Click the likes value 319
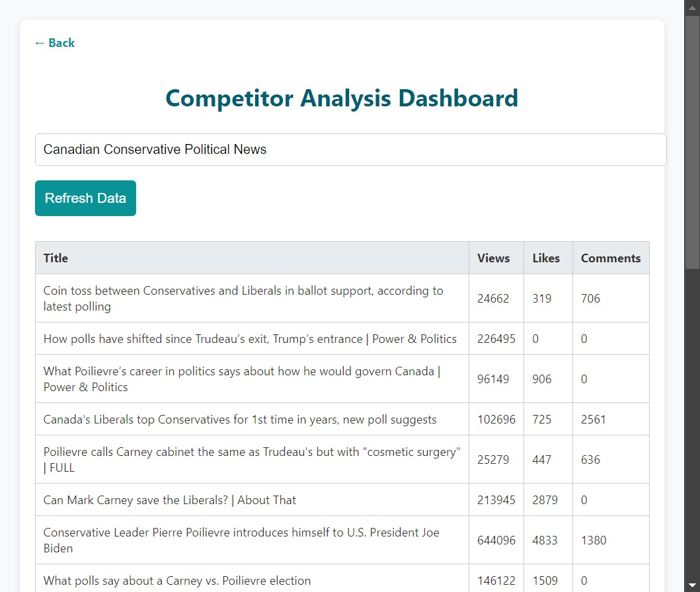This screenshot has width=700, height=592. coord(541,299)
